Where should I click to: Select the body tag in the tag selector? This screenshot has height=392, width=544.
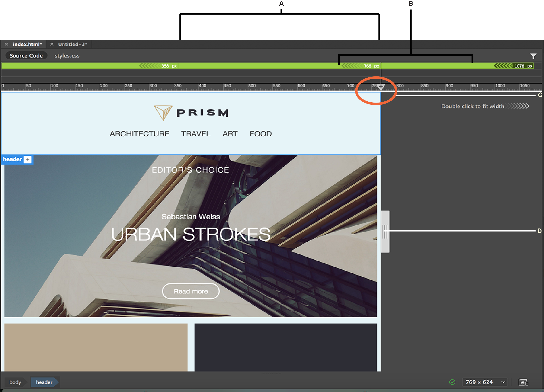(x=15, y=382)
